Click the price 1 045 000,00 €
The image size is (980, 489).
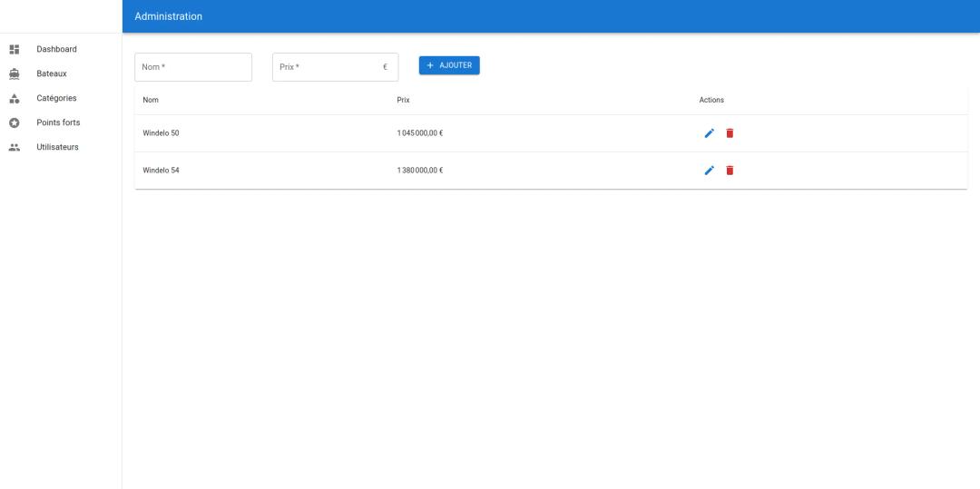420,133
